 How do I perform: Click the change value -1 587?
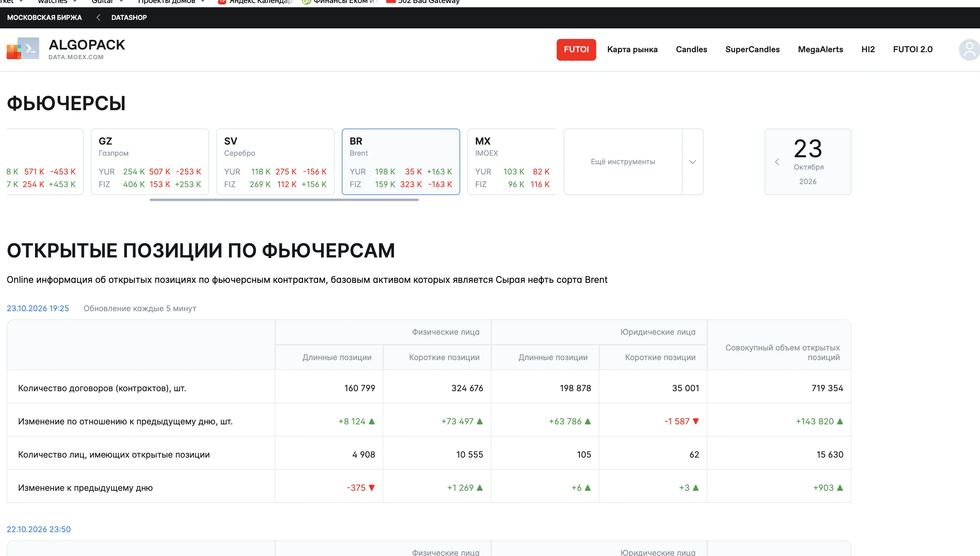677,421
